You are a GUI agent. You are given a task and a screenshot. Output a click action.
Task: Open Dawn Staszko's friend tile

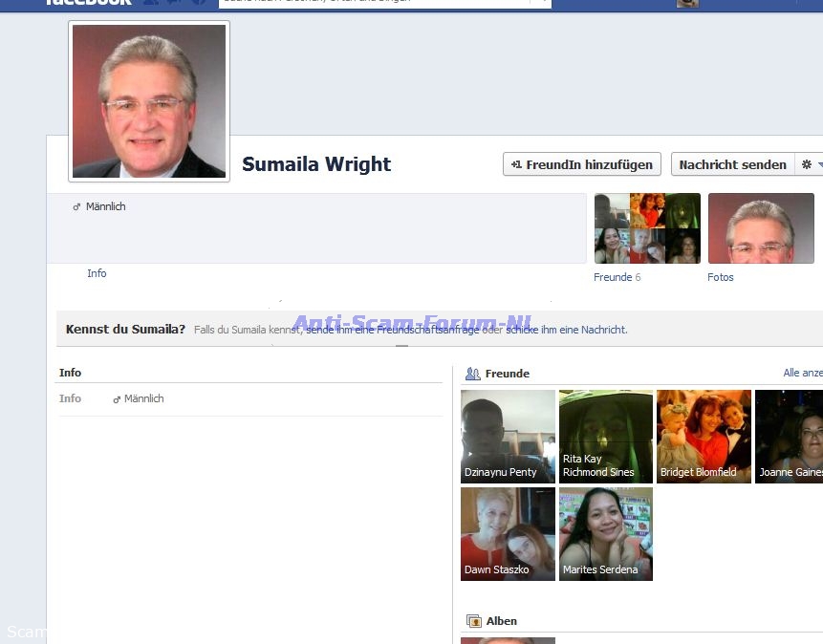[x=508, y=534]
